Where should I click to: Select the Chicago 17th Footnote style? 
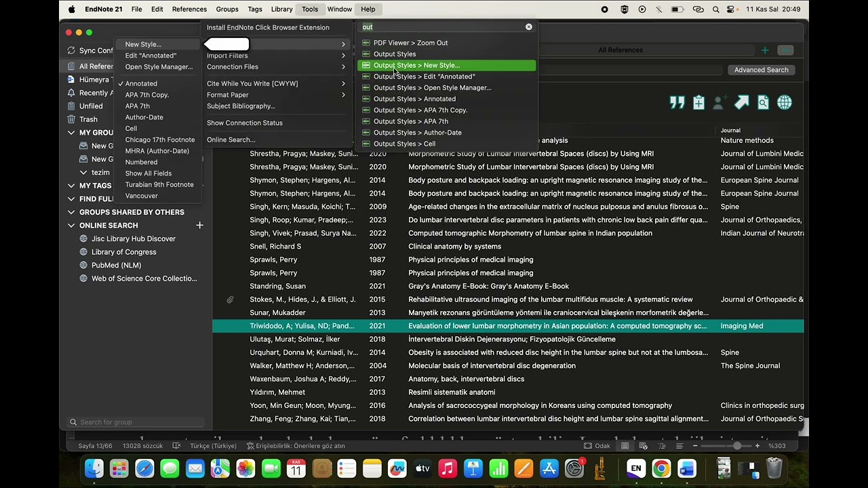click(x=159, y=140)
